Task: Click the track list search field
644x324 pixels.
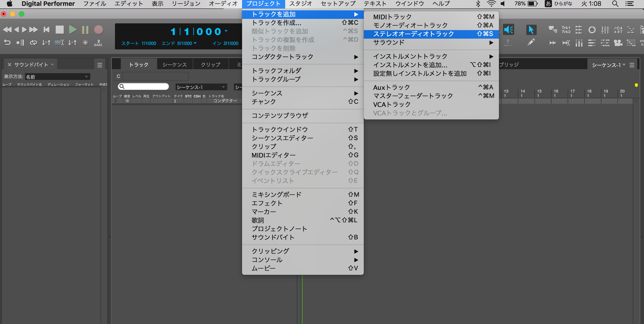Action: (x=146, y=86)
